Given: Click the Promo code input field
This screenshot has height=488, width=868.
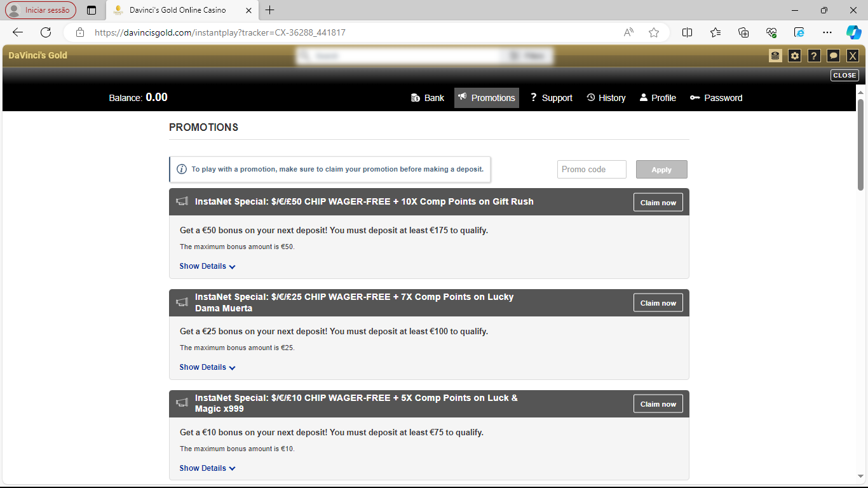Looking at the screenshot, I should [592, 170].
